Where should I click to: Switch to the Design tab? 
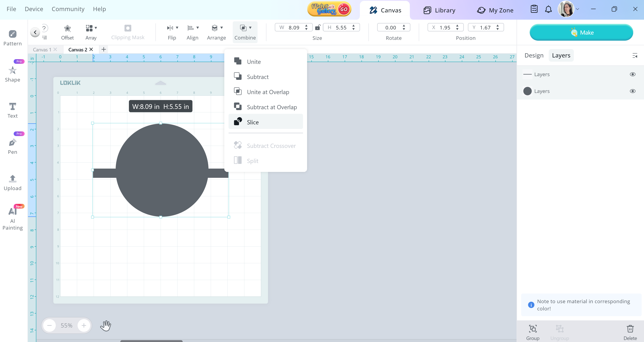534,55
